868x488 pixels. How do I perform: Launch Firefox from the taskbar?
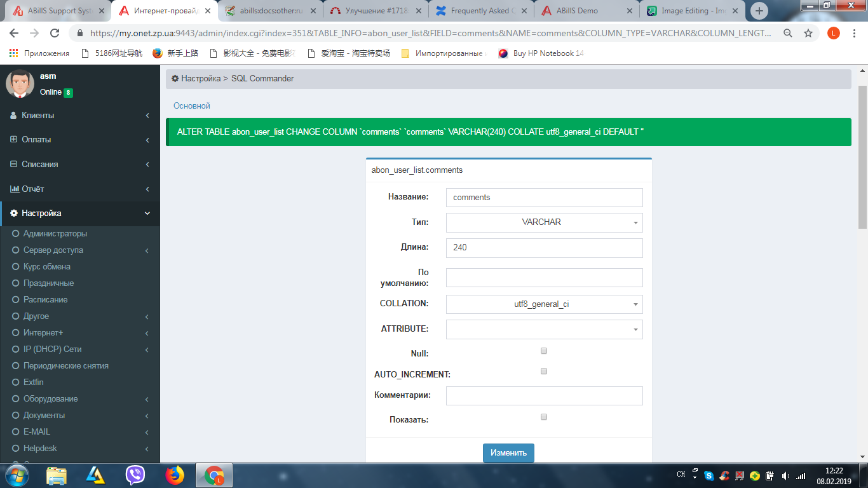(174, 475)
